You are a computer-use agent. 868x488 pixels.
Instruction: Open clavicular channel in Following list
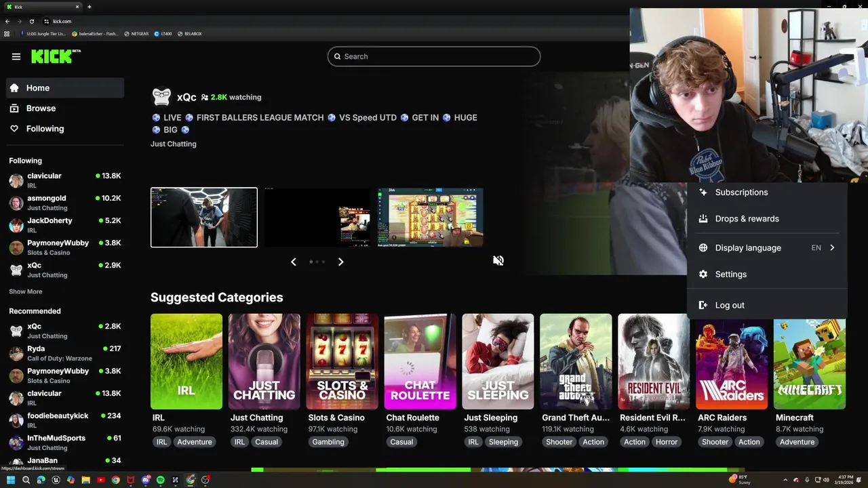[x=65, y=180]
